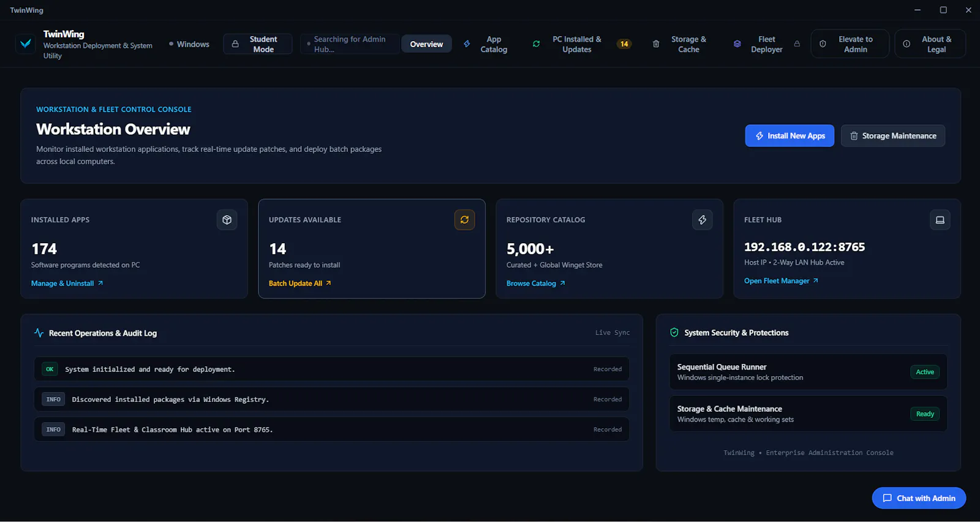Toggle Student Mode button
Image resolution: width=980 pixels, height=522 pixels.
click(x=258, y=44)
